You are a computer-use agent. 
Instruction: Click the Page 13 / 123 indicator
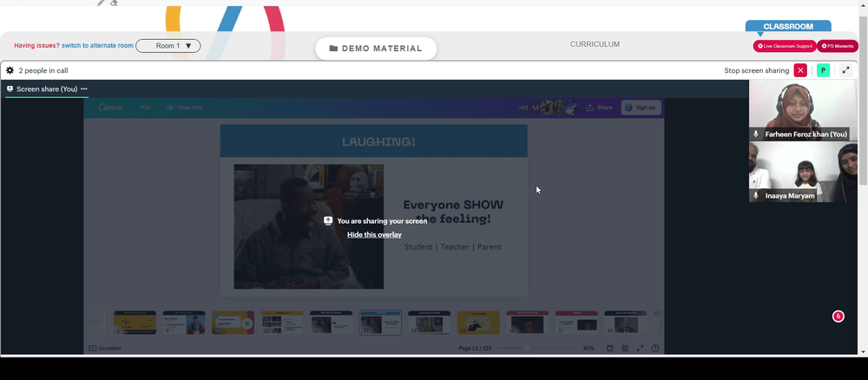pos(475,349)
